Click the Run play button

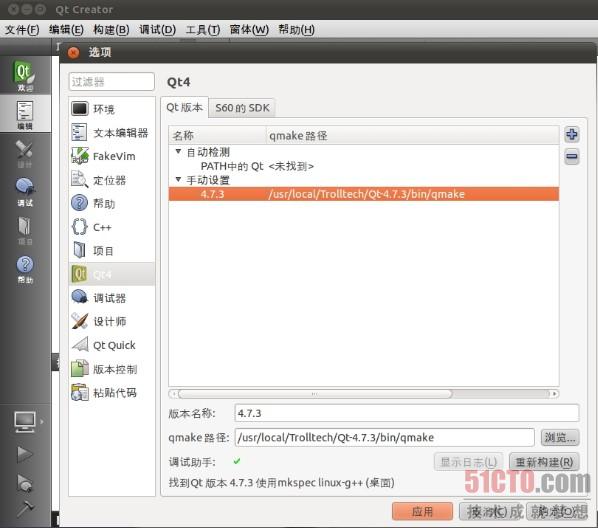25,454
